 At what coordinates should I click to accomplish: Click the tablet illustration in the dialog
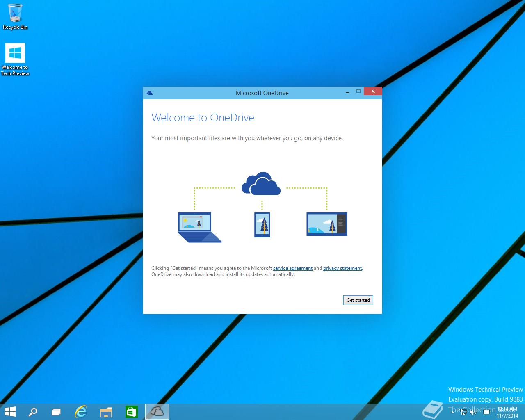tap(327, 224)
